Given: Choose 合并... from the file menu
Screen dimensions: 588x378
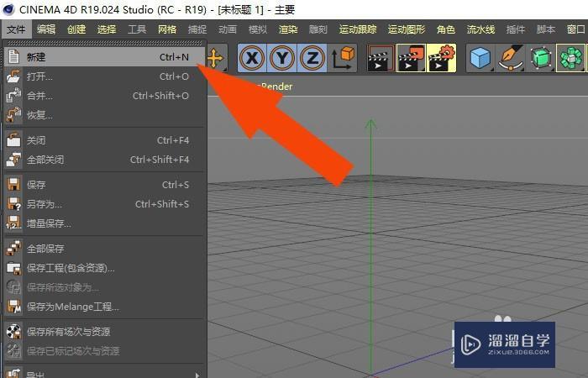Looking at the screenshot, I should click(x=105, y=96).
